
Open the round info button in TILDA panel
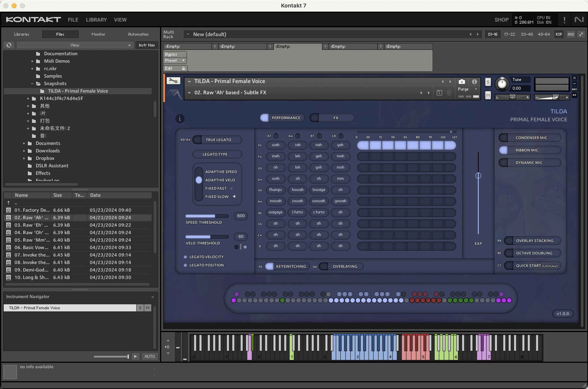[x=180, y=119]
